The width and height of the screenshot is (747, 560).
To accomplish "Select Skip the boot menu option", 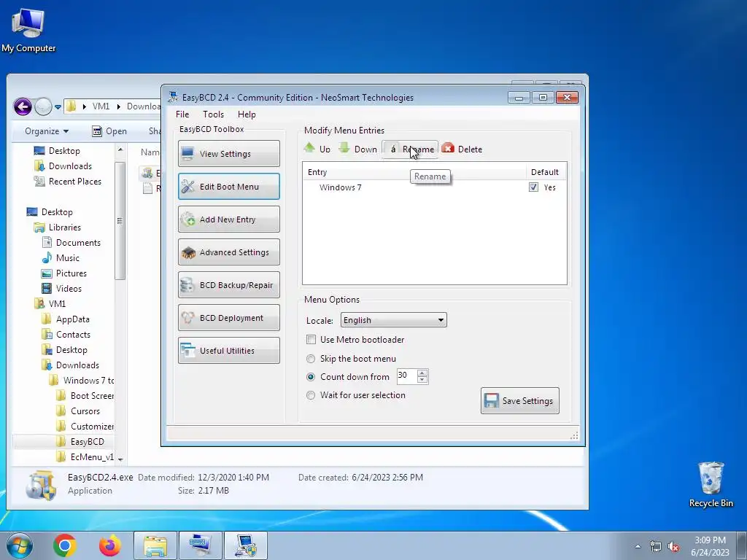I will point(311,359).
